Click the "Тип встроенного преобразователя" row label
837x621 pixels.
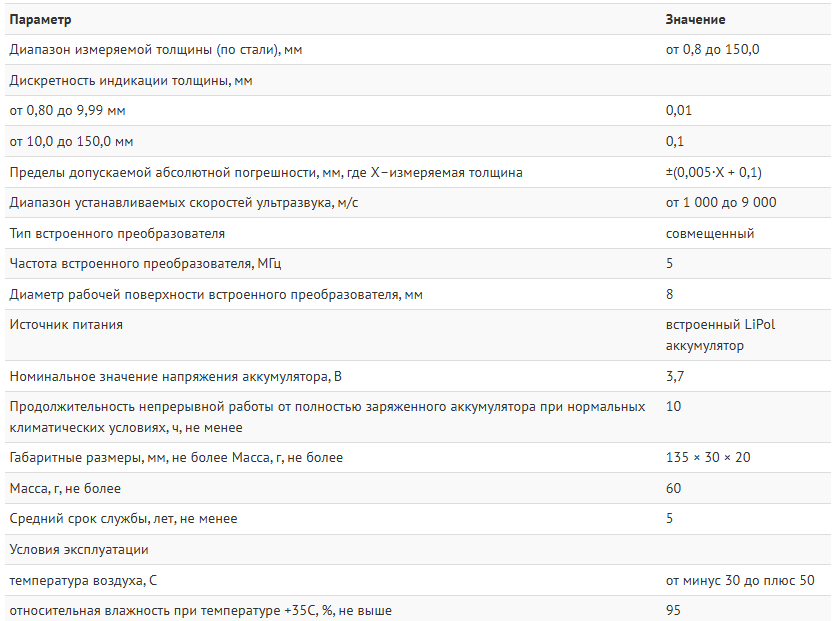(117, 233)
